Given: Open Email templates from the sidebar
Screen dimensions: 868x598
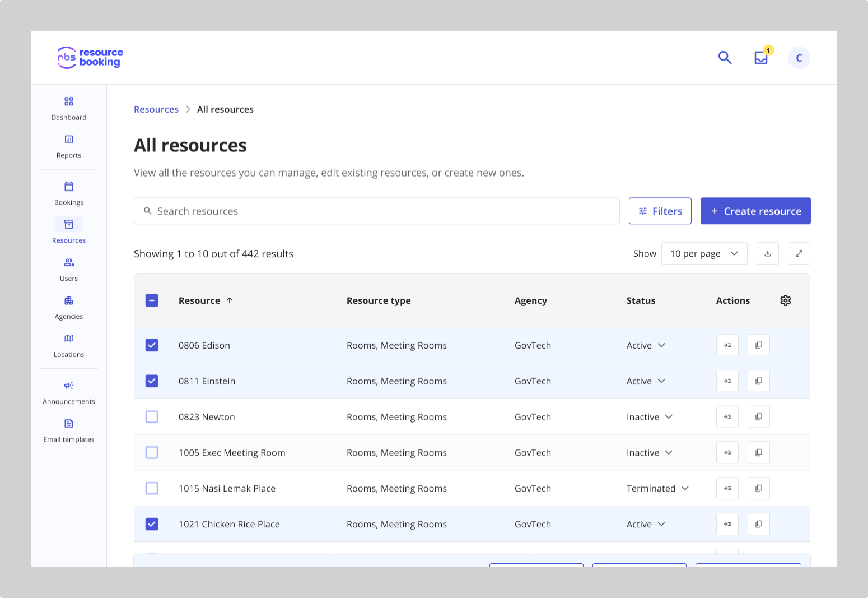Looking at the screenshot, I should [x=68, y=430].
